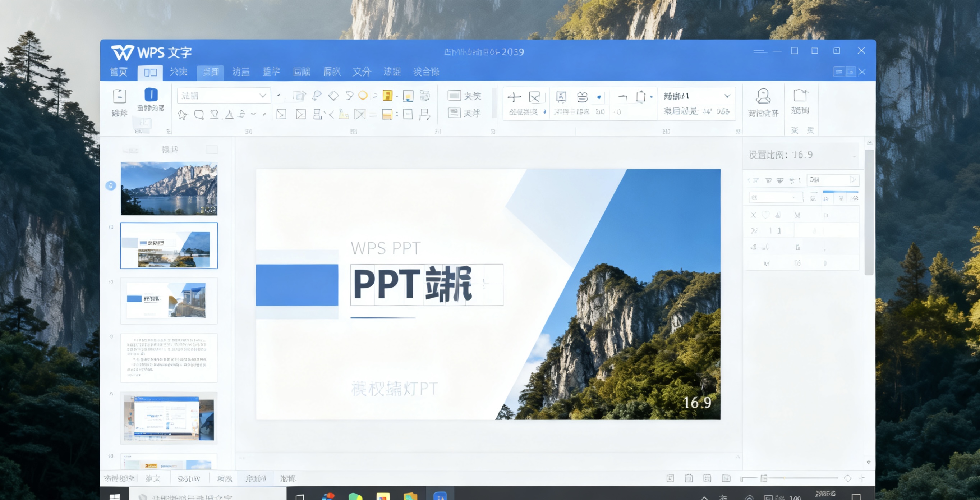Screen dimensions: 980x500
Task: Select the second slide thumbnail with blue layout
Action: (169, 246)
